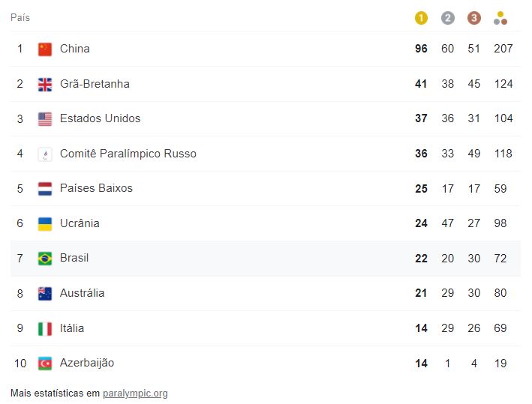Image resolution: width=532 pixels, height=404 pixels.
Task: Click China's gold medal count 96
Action: click(421, 49)
